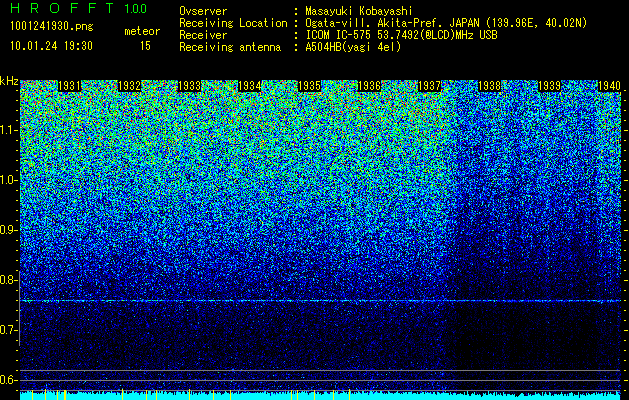Click the Ogata-vill. Akita-Pref. JAPAN location text
The height and width of the screenshot is (400, 629).
[x=446, y=23]
